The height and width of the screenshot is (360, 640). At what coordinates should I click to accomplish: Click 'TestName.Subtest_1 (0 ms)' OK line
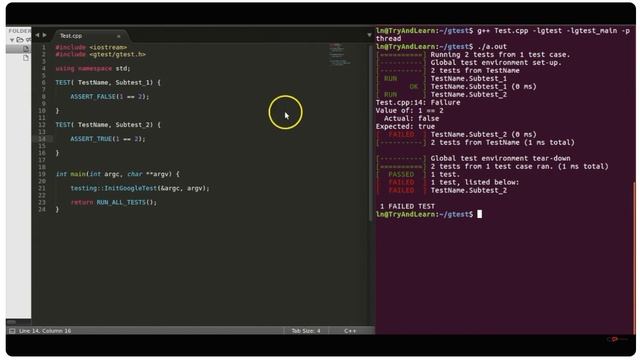tap(483, 87)
